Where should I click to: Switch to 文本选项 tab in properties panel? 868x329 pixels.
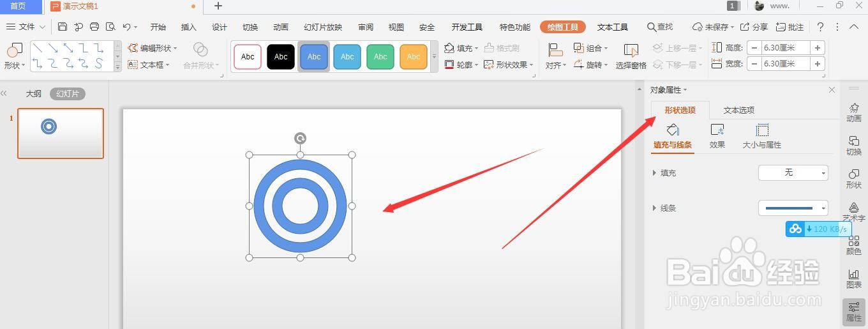[x=739, y=110]
